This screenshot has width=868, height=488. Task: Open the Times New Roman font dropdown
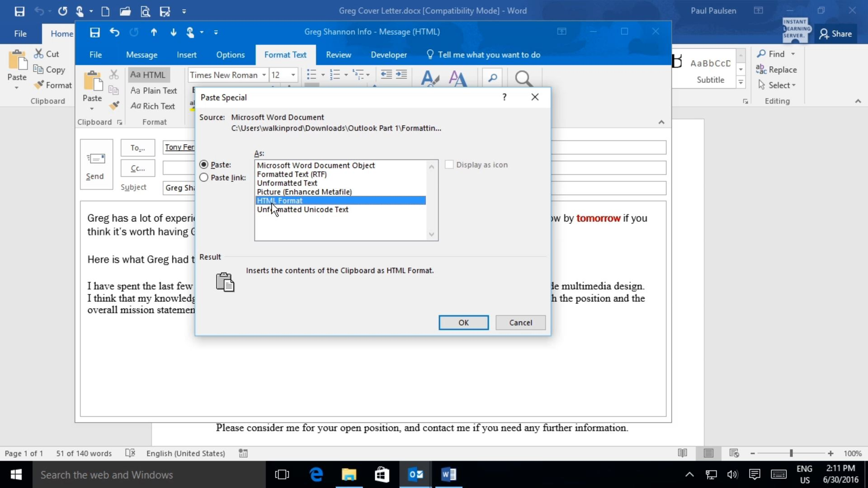(264, 75)
